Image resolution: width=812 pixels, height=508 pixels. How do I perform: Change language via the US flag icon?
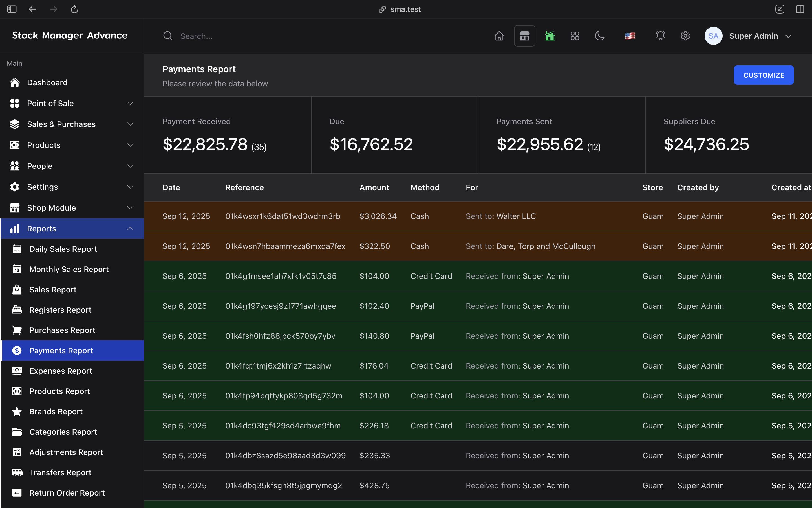pyautogui.click(x=630, y=36)
